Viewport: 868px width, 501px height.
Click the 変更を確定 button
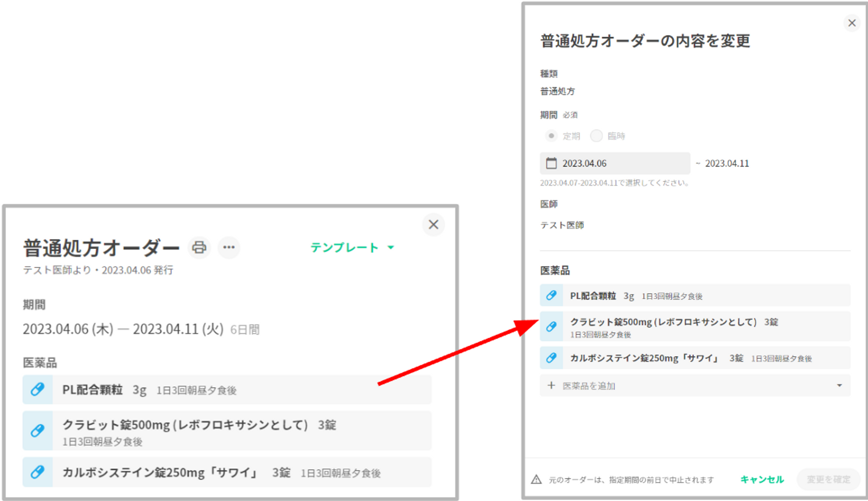pos(828,479)
